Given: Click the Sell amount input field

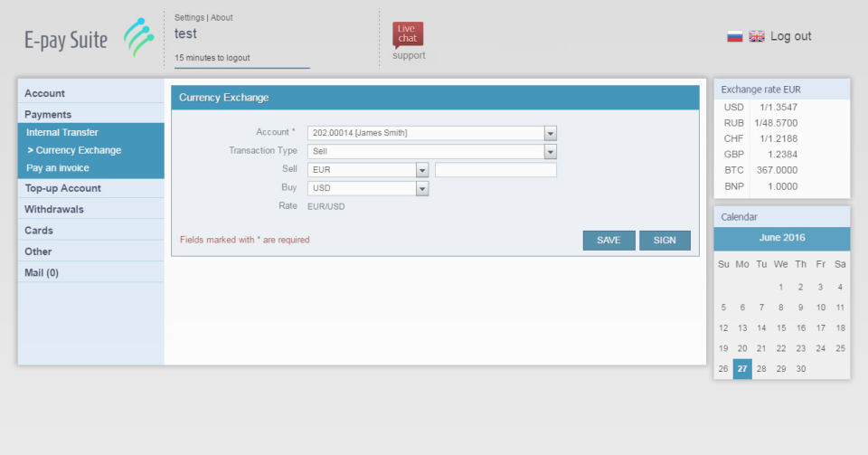Looking at the screenshot, I should tap(495, 170).
